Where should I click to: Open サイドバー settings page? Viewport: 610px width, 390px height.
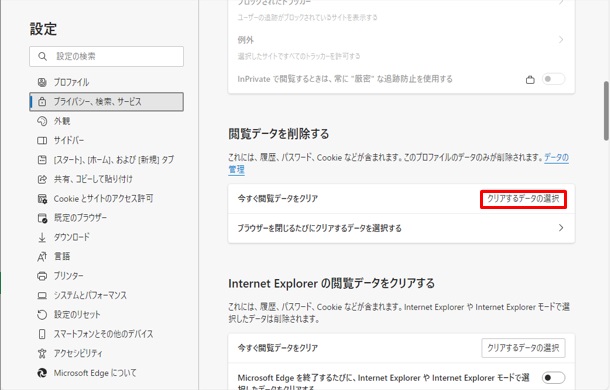(106, 141)
